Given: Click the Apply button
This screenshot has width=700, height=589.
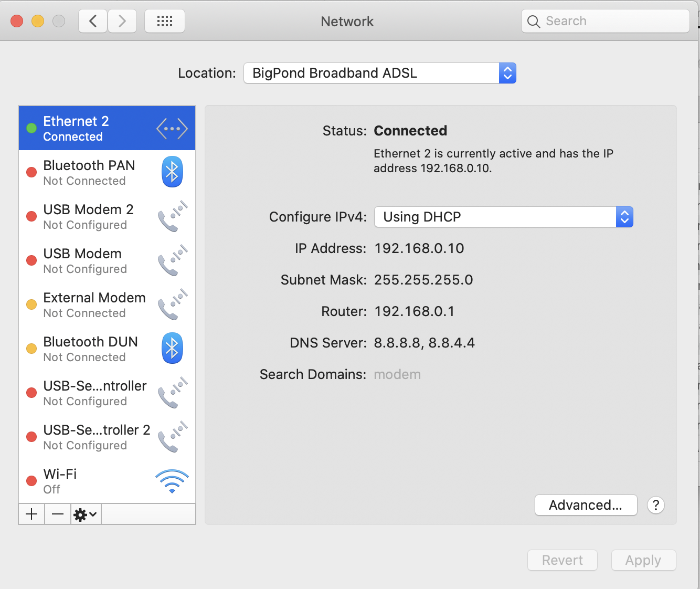Looking at the screenshot, I should coord(643,560).
